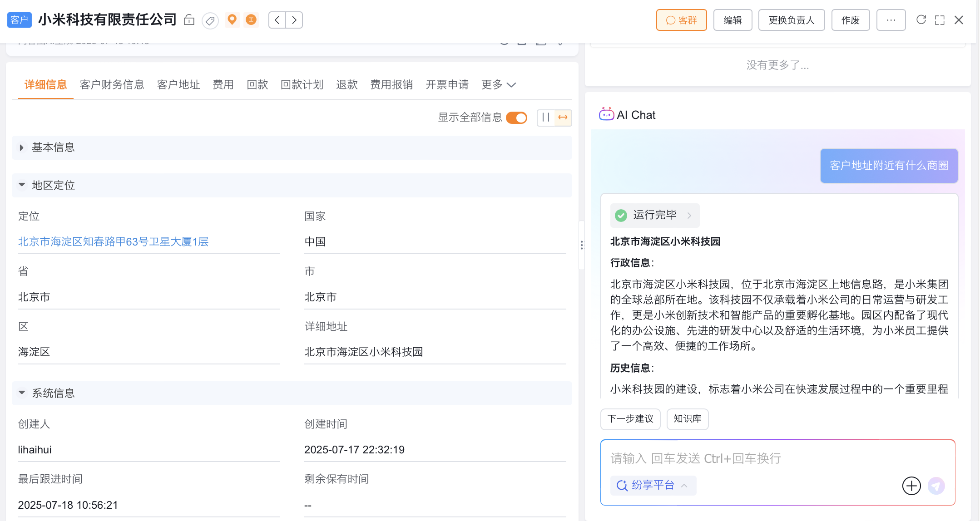Viewport: 980px width, 521px height.
Task: Click the 编辑 button
Action: tap(733, 20)
